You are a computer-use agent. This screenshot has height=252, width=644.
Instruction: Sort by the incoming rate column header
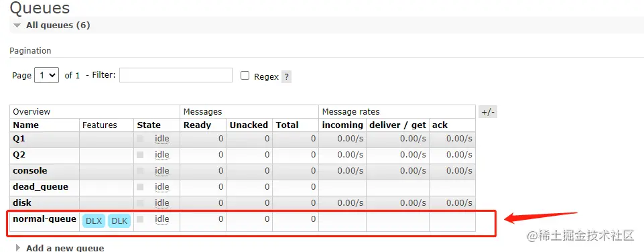(x=342, y=125)
